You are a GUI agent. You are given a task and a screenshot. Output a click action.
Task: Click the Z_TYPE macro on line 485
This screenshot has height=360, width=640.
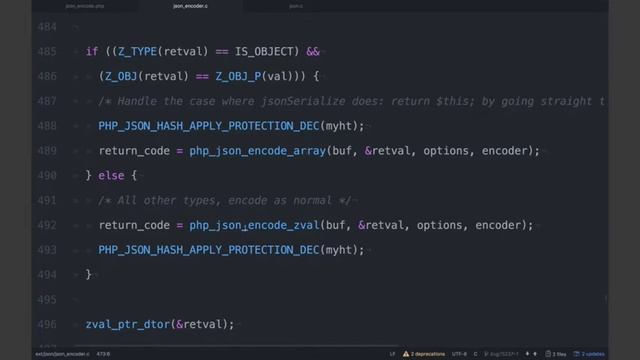(x=138, y=52)
